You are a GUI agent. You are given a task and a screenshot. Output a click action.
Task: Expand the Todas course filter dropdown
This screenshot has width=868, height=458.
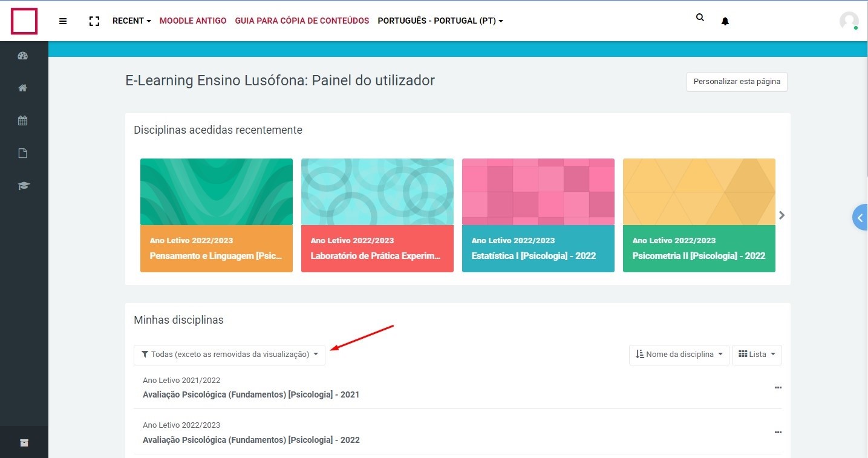pyautogui.click(x=229, y=355)
